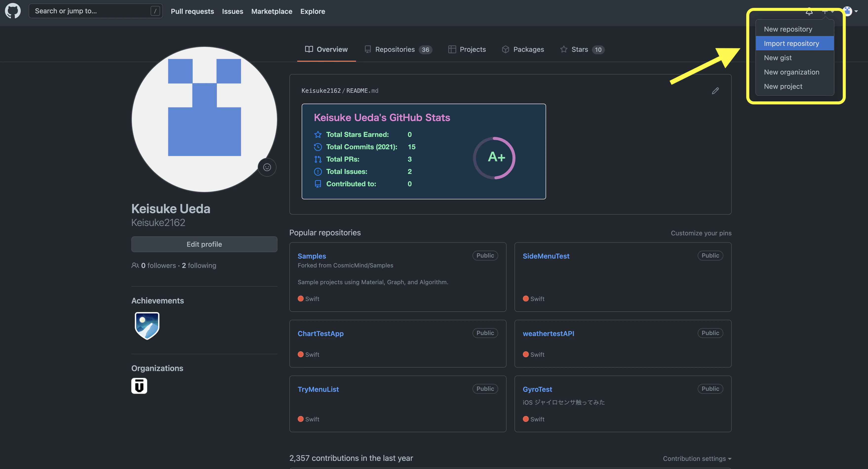868x469 pixels.
Task: Open the achievement badge icon
Action: pos(147,326)
